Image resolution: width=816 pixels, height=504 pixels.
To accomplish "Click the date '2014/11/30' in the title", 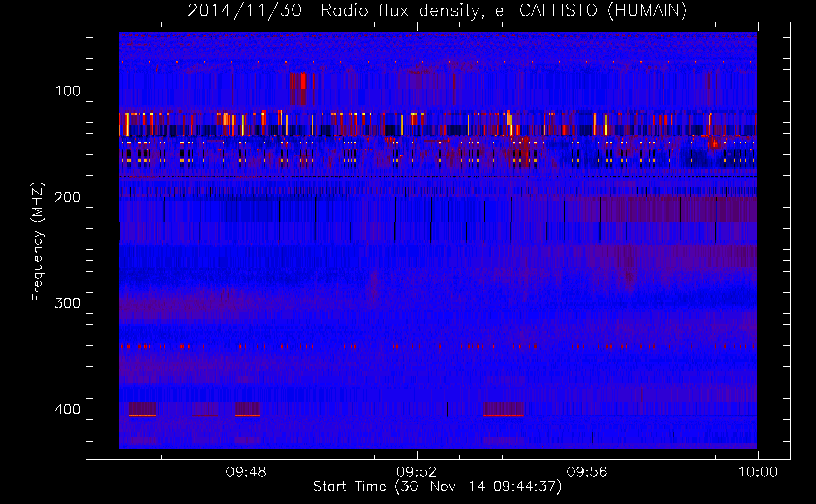I will pyautogui.click(x=245, y=11).
